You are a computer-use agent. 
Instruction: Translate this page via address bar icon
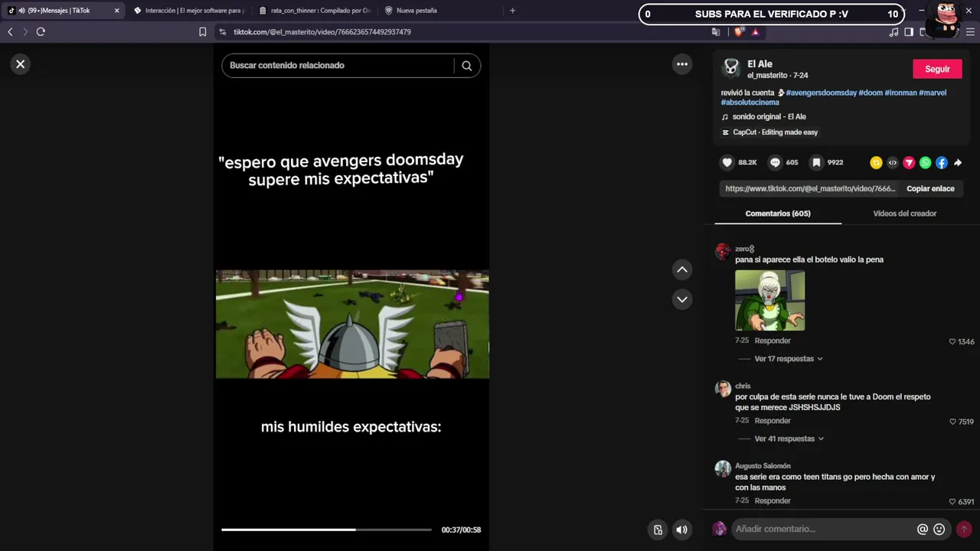coord(716,32)
